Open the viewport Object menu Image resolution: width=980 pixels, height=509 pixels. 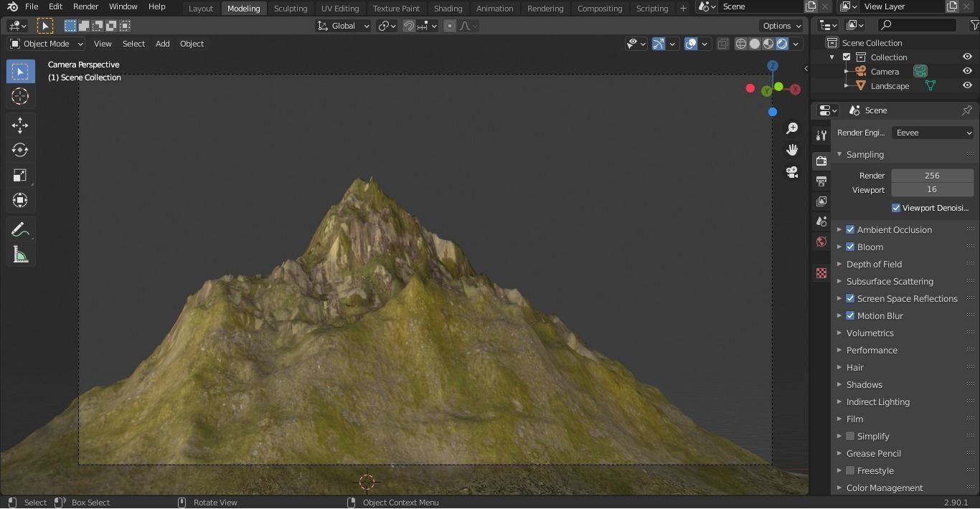click(192, 44)
